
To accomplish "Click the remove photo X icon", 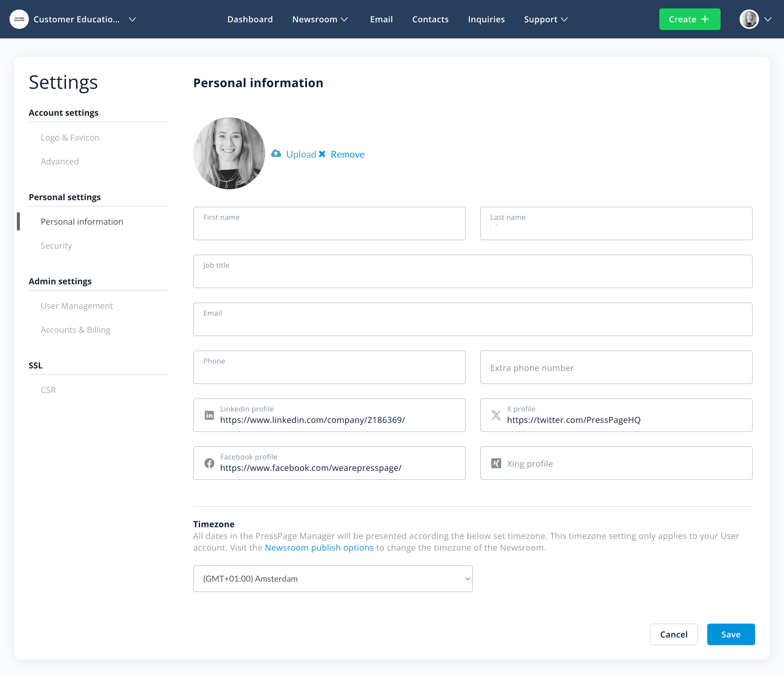I will pyautogui.click(x=322, y=154).
